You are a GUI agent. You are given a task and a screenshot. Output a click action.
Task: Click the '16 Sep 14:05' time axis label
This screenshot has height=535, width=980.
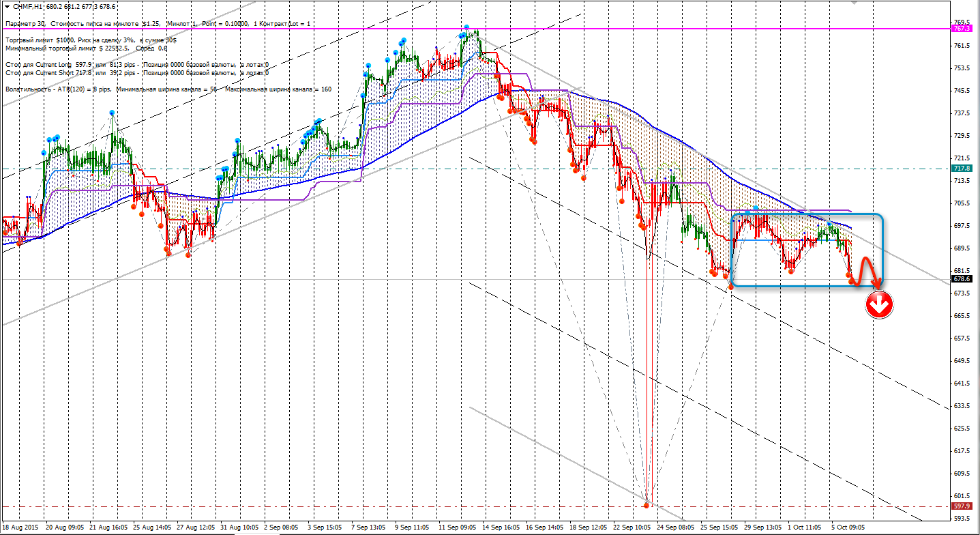point(546,527)
